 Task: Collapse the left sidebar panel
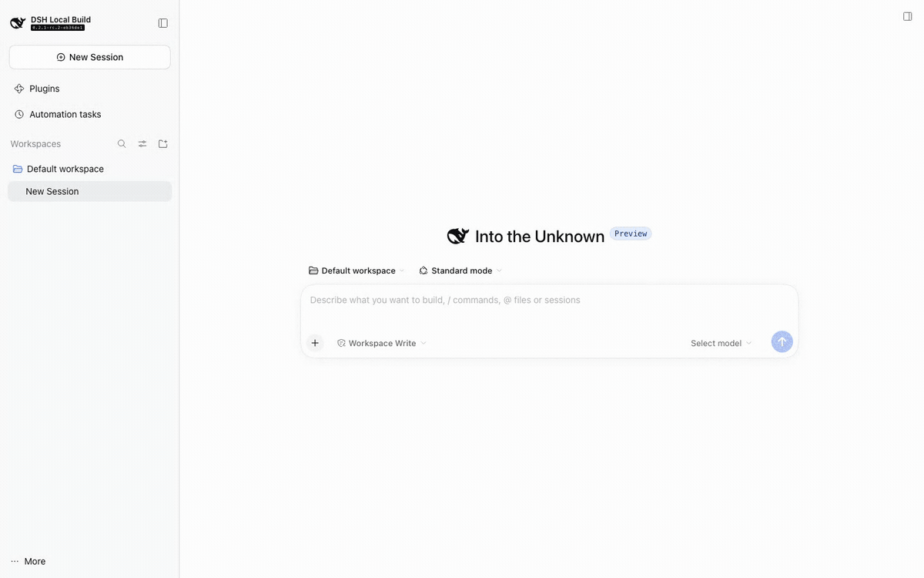click(x=163, y=23)
